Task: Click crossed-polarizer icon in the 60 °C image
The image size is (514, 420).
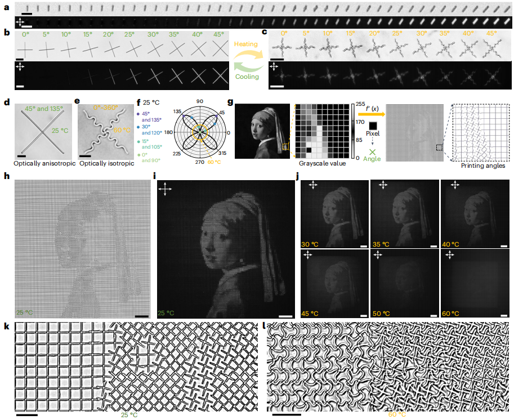Action: coord(450,254)
